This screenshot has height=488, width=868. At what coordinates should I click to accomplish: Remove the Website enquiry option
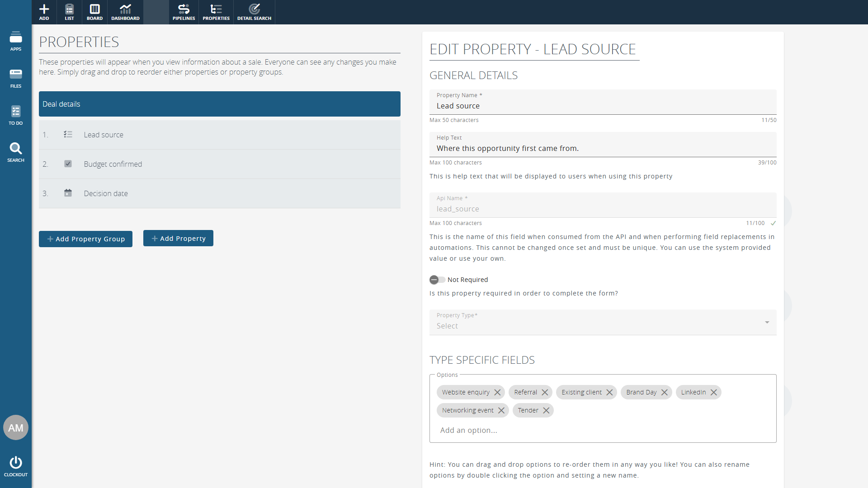(x=497, y=392)
